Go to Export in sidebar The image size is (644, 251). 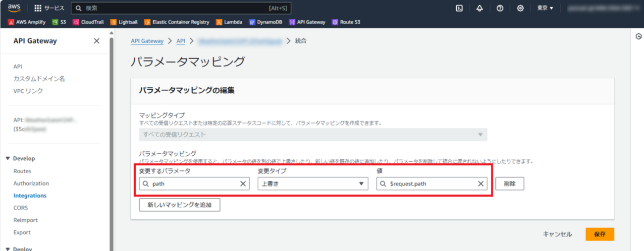[22, 233]
